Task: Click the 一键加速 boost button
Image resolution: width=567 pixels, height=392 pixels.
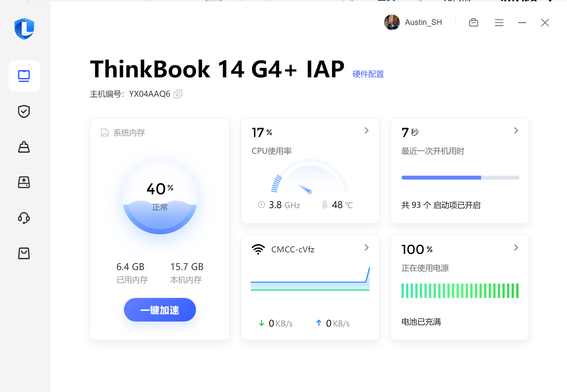Action: pos(160,310)
